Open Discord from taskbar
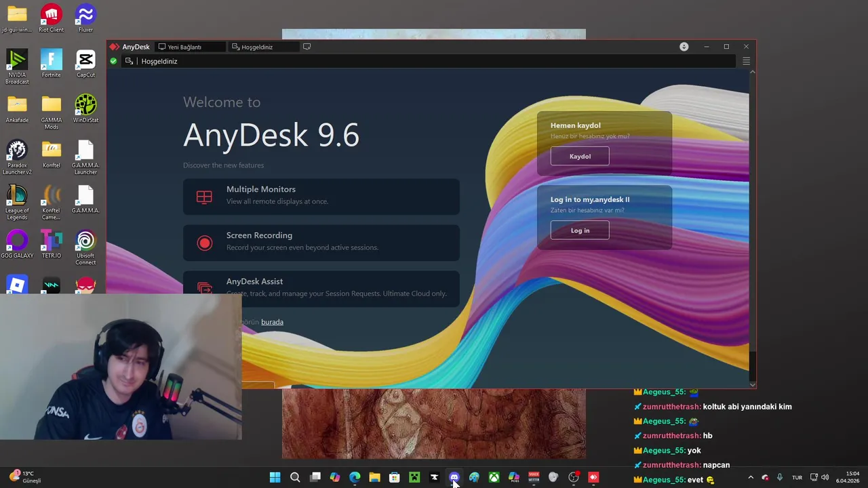Image resolution: width=868 pixels, height=488 pixels. point(454,478)
